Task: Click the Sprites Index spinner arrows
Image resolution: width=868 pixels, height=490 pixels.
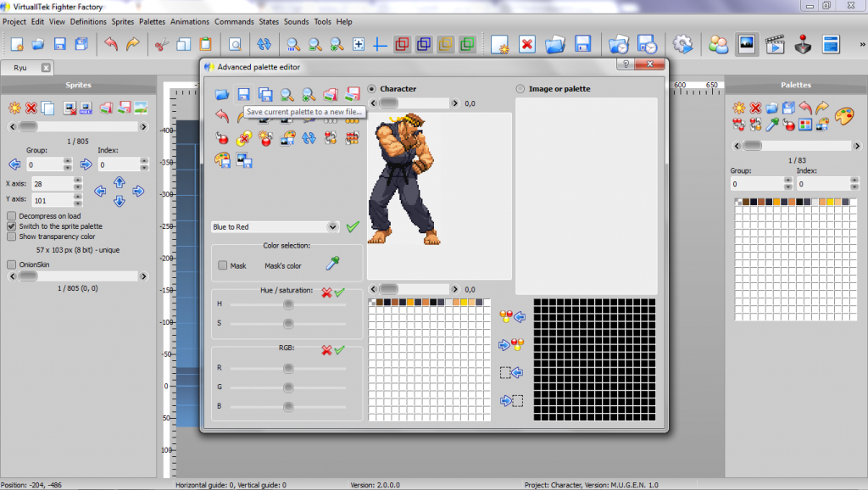Action: (x=144, y=164)
